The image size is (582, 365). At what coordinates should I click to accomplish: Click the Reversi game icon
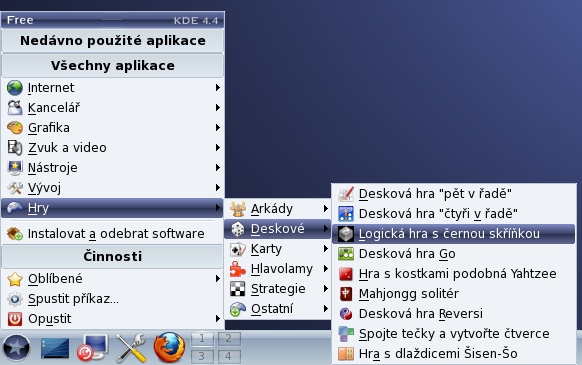click(346, 314)
